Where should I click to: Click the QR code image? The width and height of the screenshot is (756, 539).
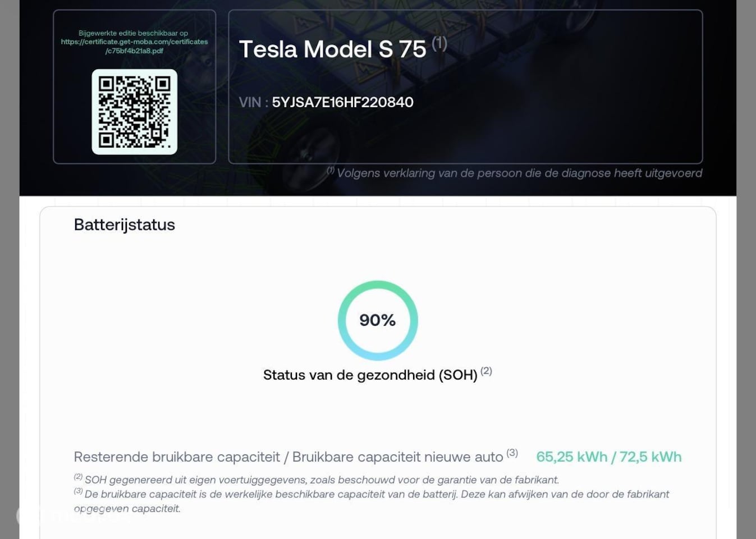tap(134, 112)
